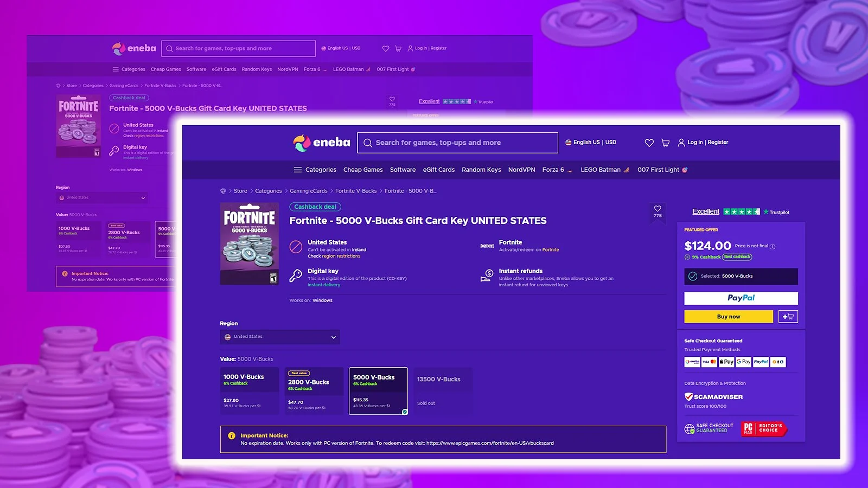
Task: Open Region dropdown in background window
Action: click(101, 198)
